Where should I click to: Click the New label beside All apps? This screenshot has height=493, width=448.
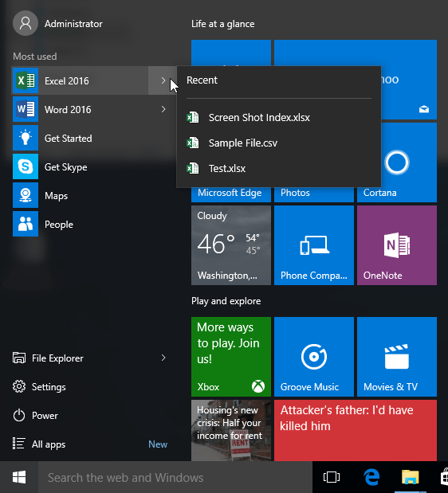[158, 444]
